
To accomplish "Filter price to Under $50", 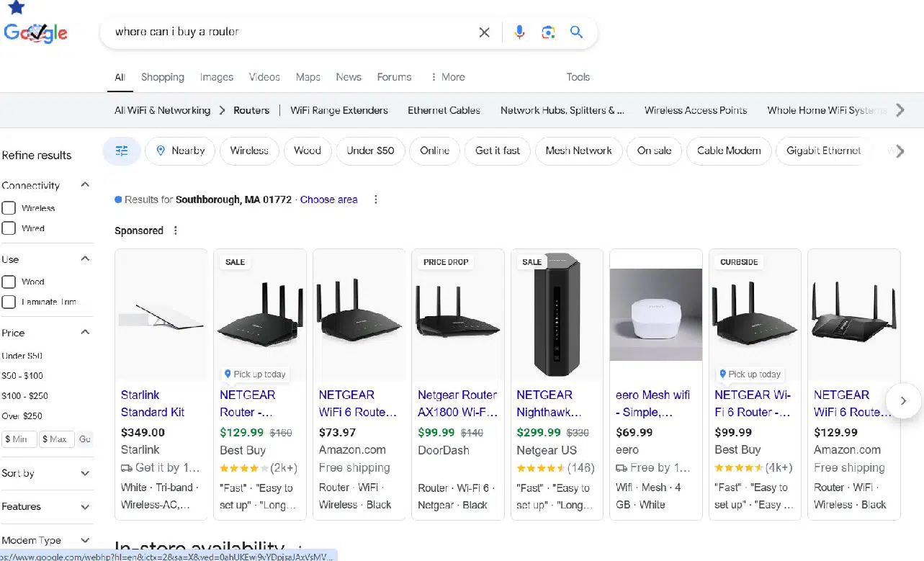I will tap(22, 356).
